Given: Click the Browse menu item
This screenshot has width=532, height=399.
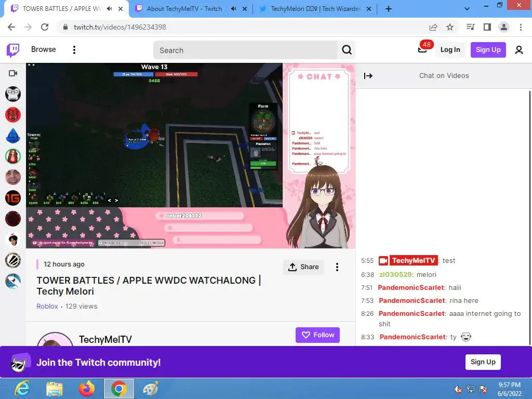Looking at the screenshot, I should point(44,49).
